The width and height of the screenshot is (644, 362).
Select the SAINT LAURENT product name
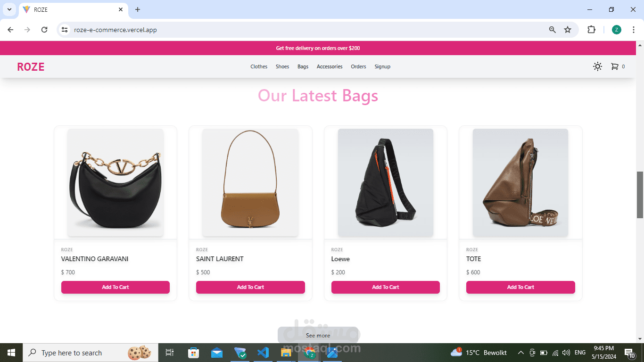click(x=220, y=259)
